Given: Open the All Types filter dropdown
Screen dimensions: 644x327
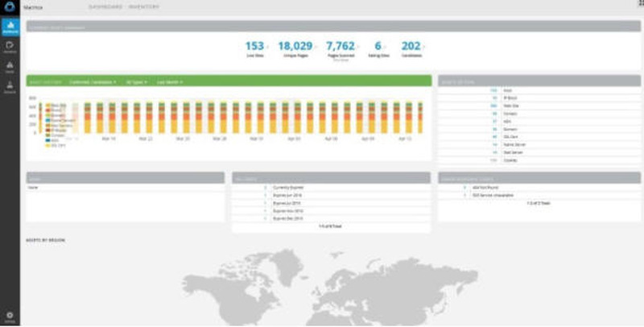Looking at the screenshot, I should 137,81.
